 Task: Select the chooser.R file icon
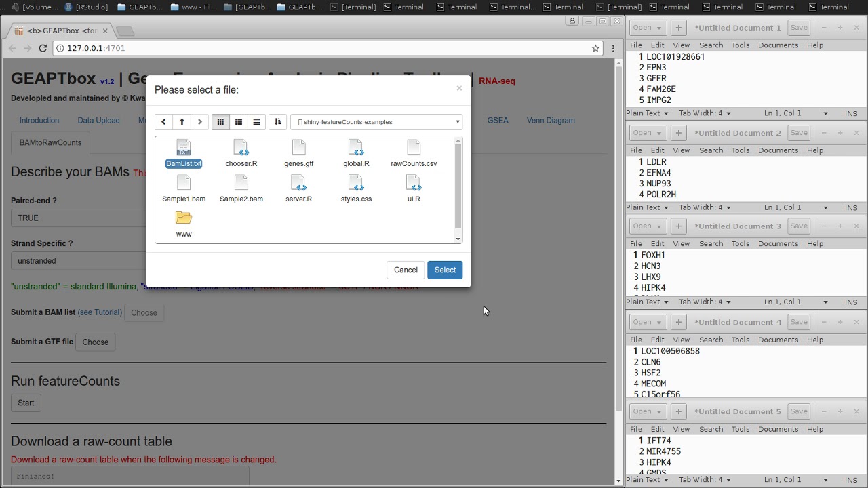coord(241,147)
